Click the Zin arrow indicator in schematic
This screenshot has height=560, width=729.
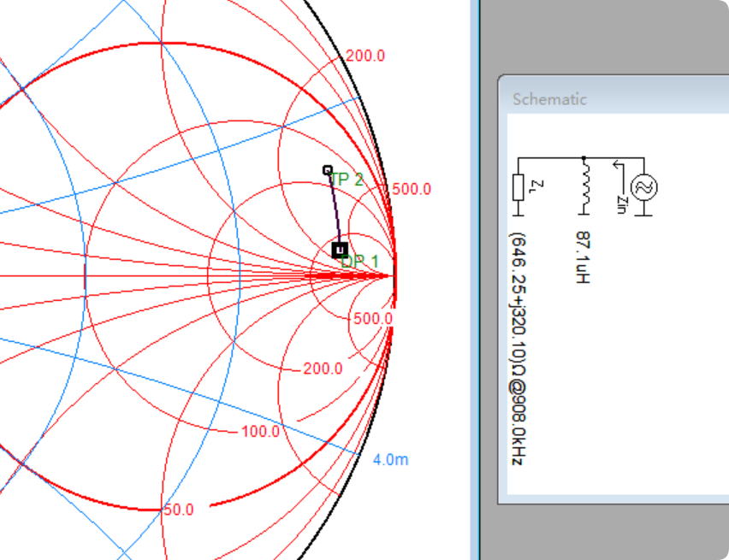(619, 166)
